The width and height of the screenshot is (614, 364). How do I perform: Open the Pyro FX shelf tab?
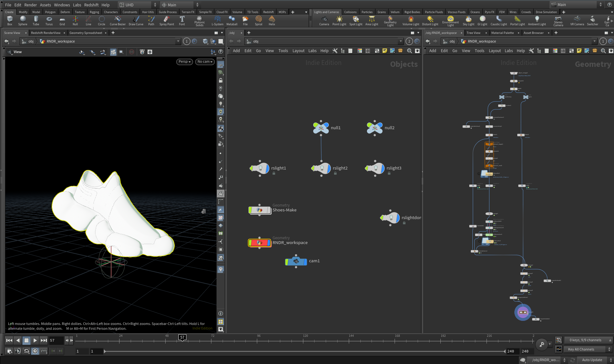coord(489,12)
